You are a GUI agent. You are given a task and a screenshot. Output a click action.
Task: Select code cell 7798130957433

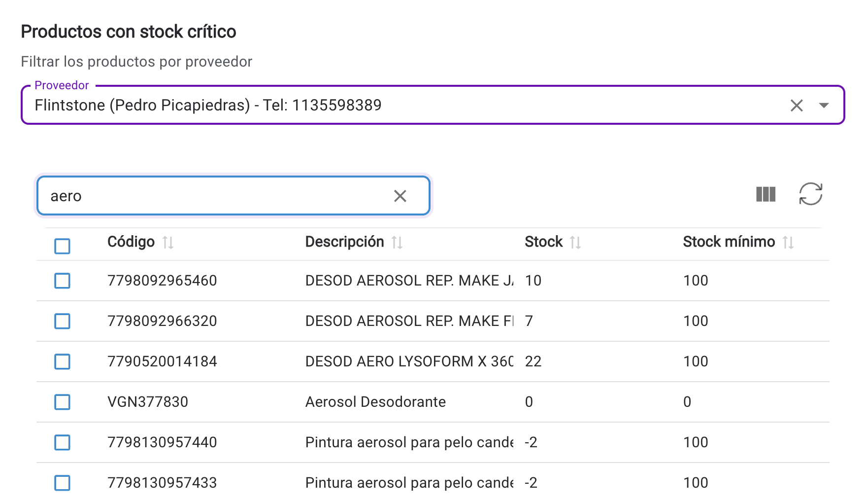[x=162, y=483]
